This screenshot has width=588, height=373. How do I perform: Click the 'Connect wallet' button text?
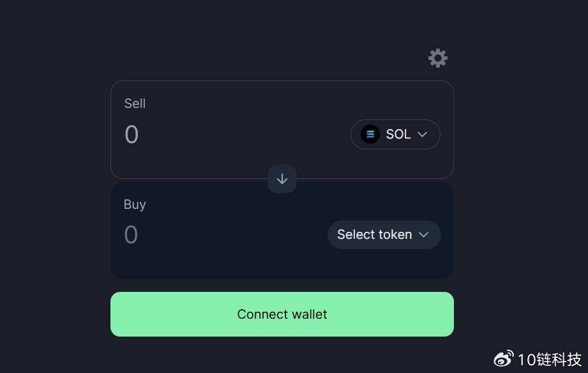point(282,314)
